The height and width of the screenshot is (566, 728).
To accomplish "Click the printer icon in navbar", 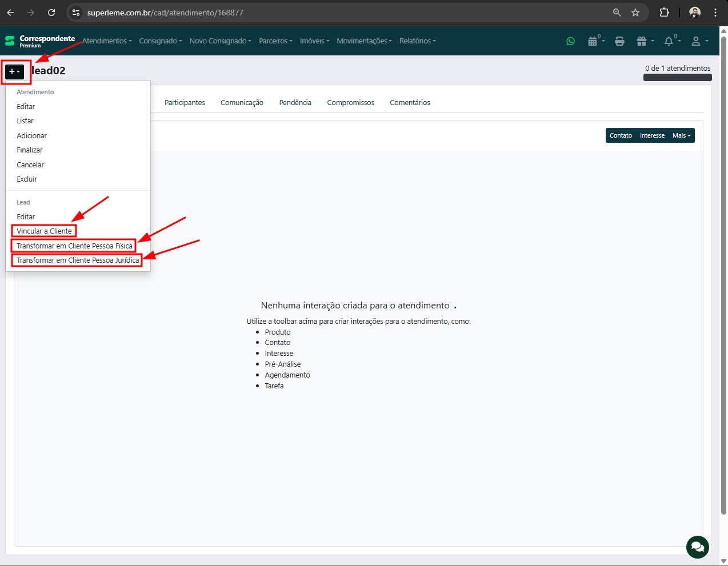I will 619,41.
